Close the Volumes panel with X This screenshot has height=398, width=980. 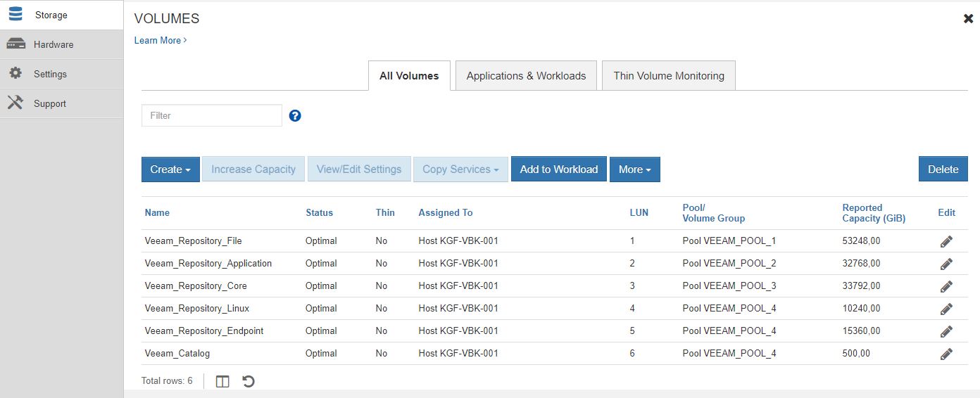pyautogui.click(x=968, y=19)
